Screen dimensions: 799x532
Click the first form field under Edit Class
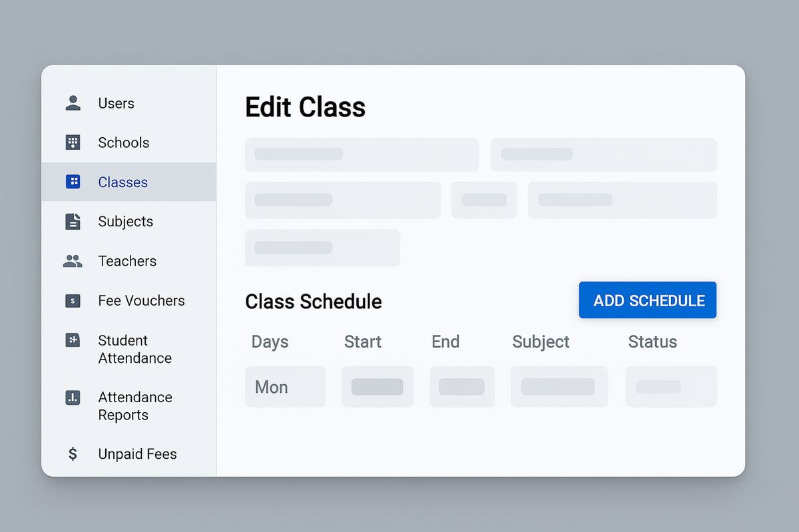(362, 154)
